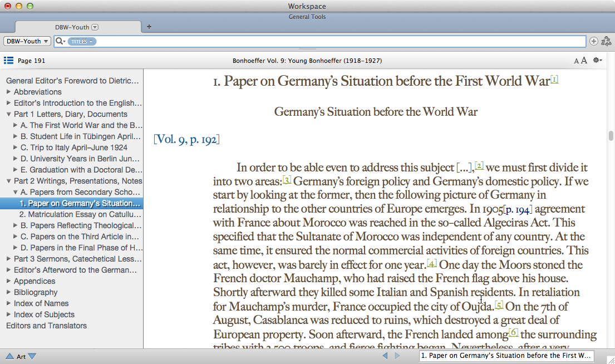Expand Editor's Afterword to the German

point(9,270)
